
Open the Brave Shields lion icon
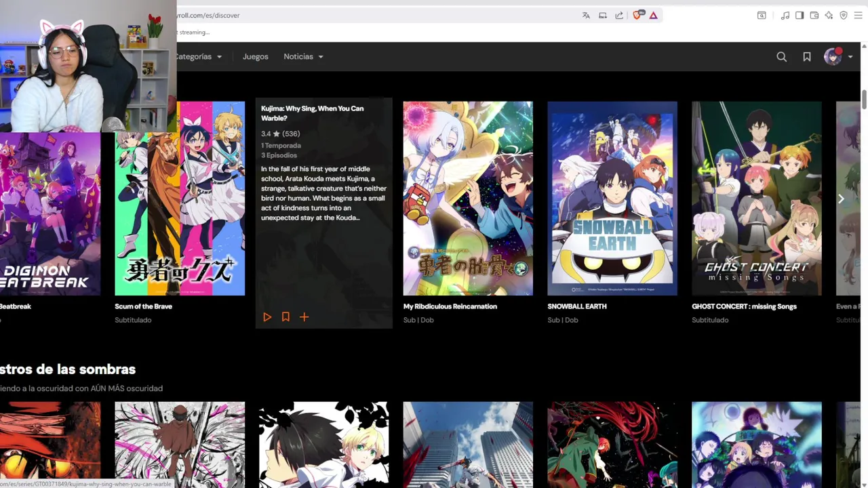click(637, 16)
